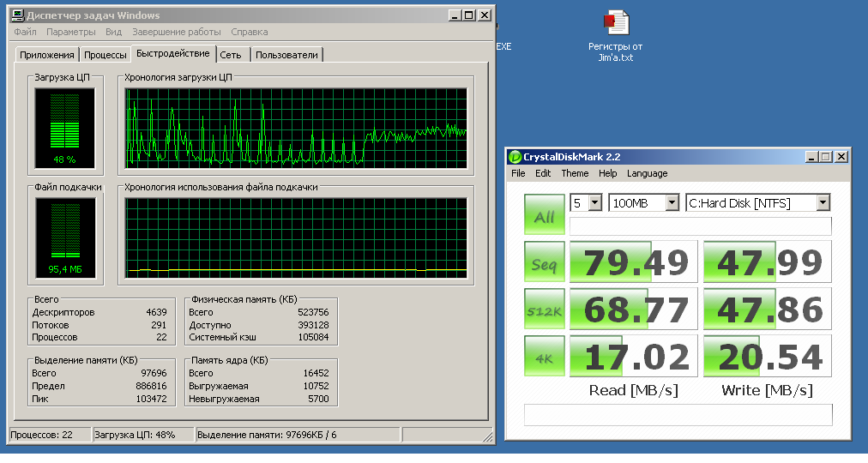This screenshot has height=463, width=868.
Task: Switch to the Приложения tab
Action: (x=47, y=55)
